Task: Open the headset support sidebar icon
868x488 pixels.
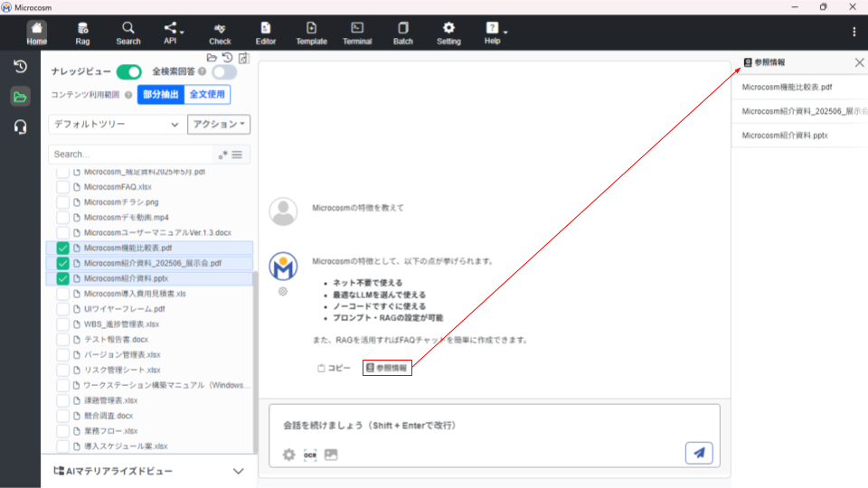Action: pos(20,127)
